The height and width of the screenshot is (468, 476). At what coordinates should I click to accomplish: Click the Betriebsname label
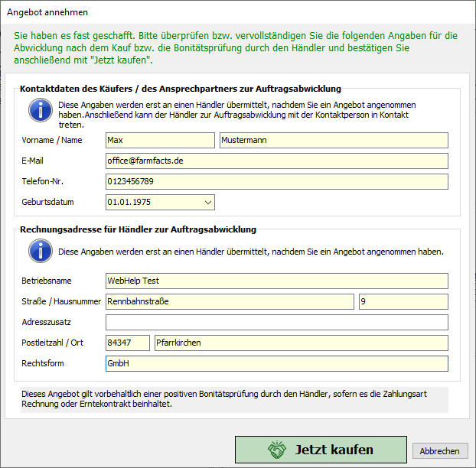click(x=47, y=281)
